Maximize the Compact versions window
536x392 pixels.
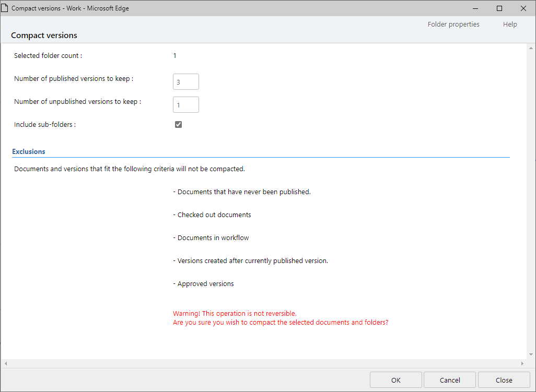coord(499,8)
